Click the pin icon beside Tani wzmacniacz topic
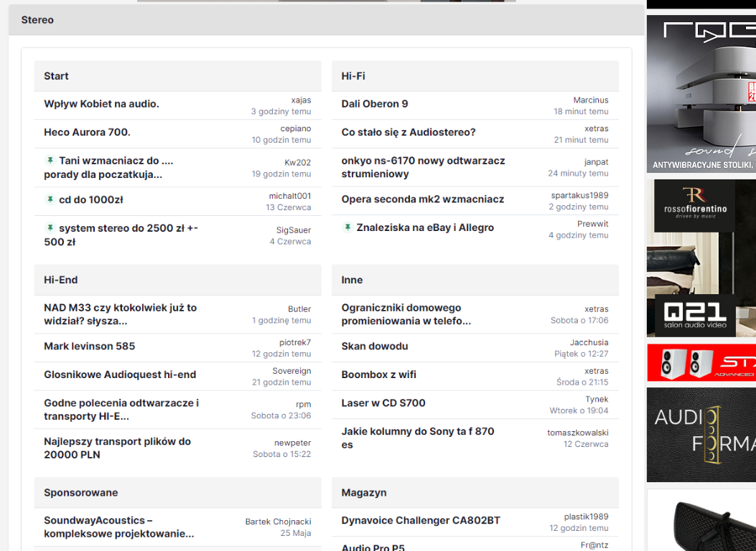Image resolution: width=756 pixels, height=551 pixels. [50, 161]
